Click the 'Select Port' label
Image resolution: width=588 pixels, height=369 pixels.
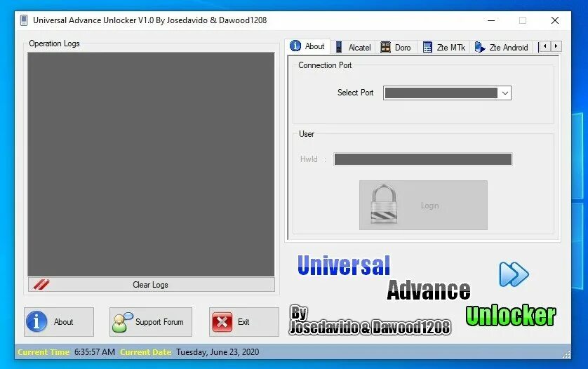tap(355, 93)
